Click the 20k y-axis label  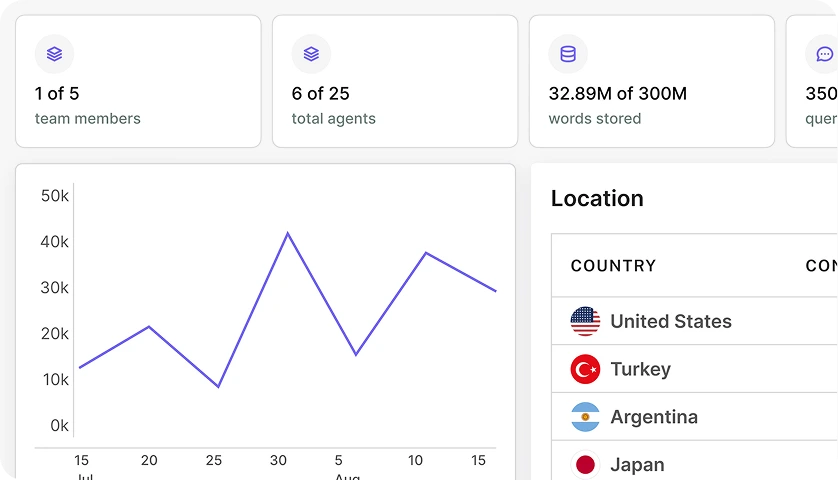pos(55,334)
